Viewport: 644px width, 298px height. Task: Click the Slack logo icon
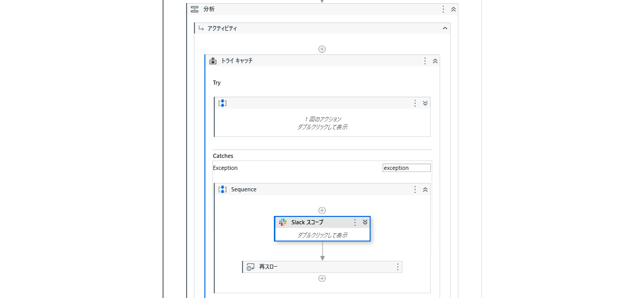(x=283, y=222)
